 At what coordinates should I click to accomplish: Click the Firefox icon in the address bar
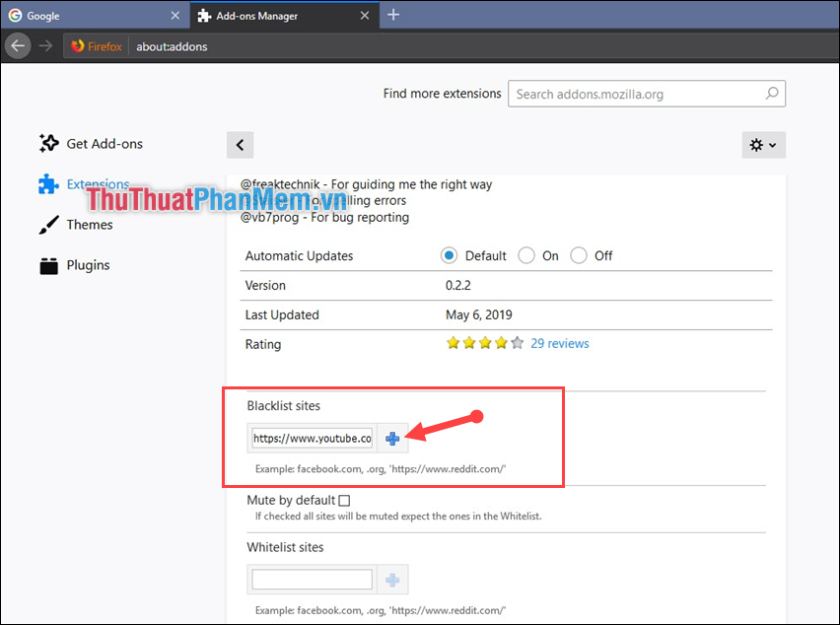point(78,45)
